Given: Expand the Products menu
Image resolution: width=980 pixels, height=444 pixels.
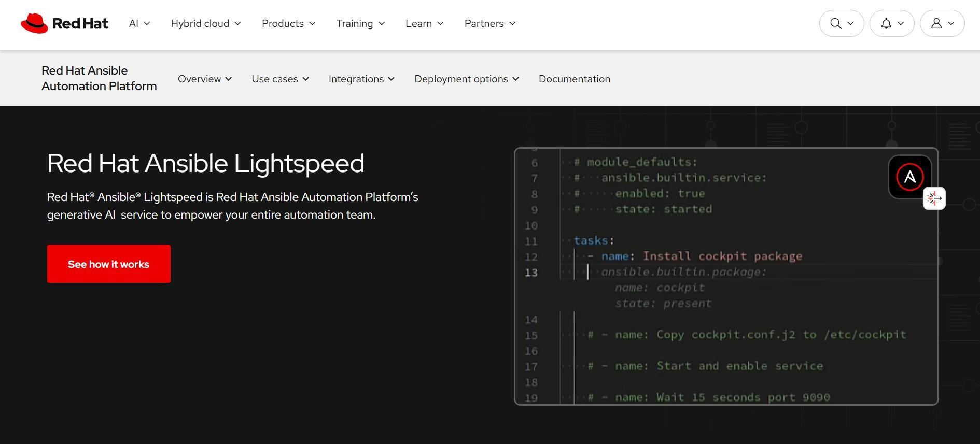Looking at the screenshot, I should click(288, 23).
